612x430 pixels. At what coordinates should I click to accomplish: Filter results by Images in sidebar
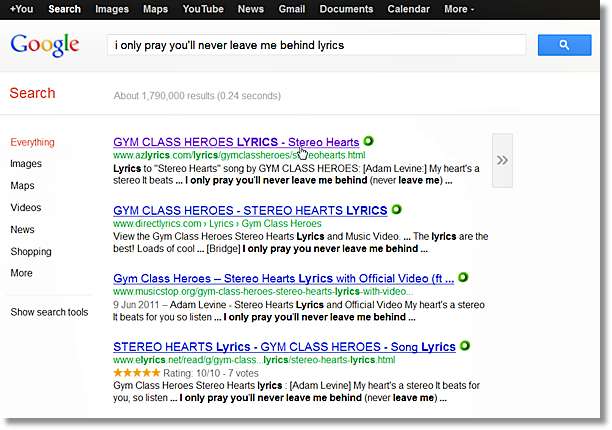[26, 163]
